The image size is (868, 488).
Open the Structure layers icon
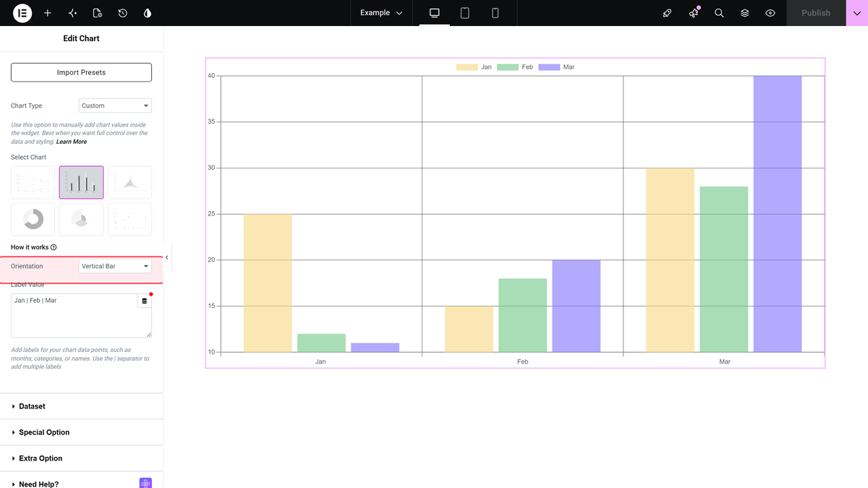coord(744,13)
